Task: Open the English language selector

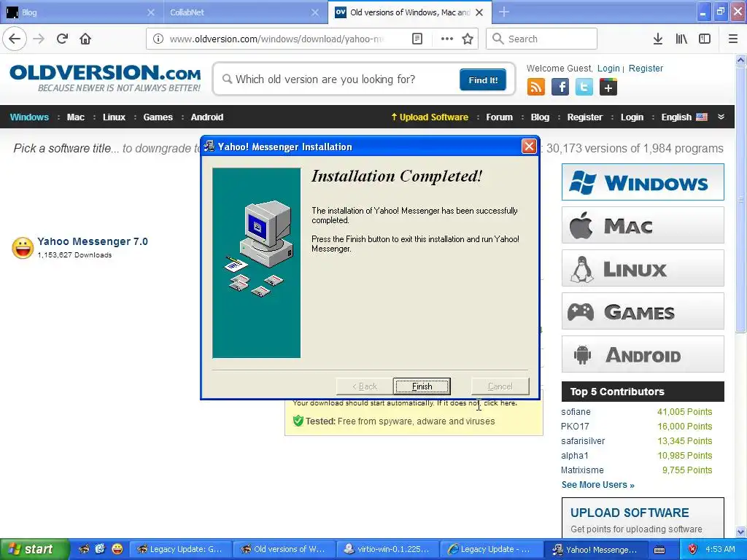Action: coord(684,117)
